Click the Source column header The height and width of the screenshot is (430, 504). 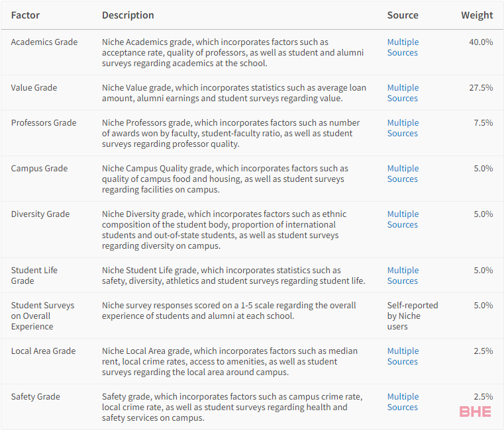click(403, 15)
